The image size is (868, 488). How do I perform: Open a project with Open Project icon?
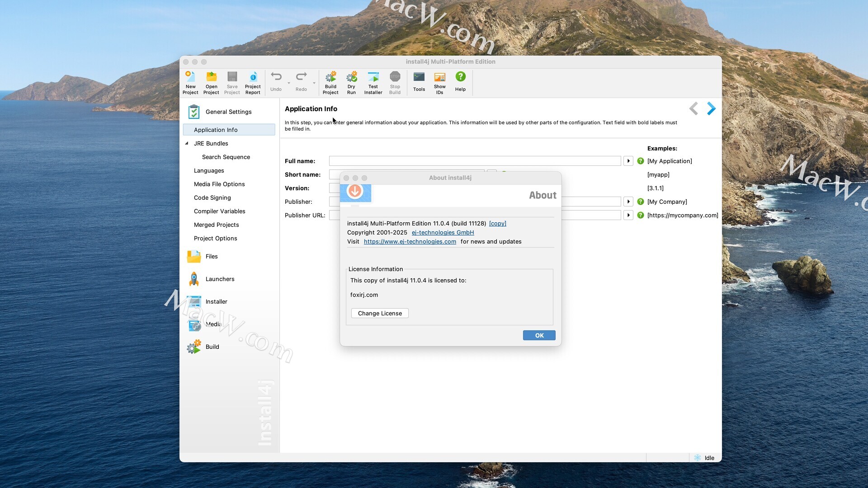click(x=211, y=83)
